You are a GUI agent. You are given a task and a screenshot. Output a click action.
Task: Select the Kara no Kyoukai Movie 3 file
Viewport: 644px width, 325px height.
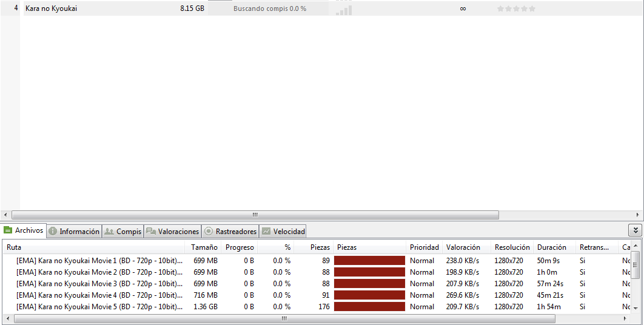(x=100, y=284)
